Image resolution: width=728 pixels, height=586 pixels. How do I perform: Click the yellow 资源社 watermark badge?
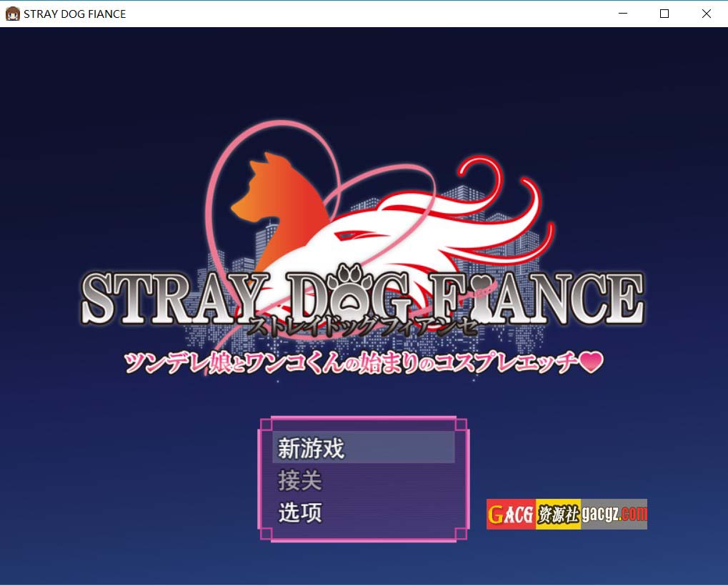[x=558, y=514]
